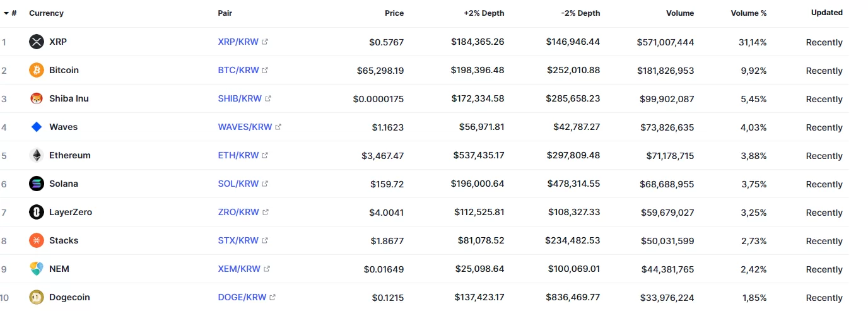The height and width of the screenshot is (311, 868).
Task: Click the Shiba Inu logo icon
Action: (x=37, y=98)
